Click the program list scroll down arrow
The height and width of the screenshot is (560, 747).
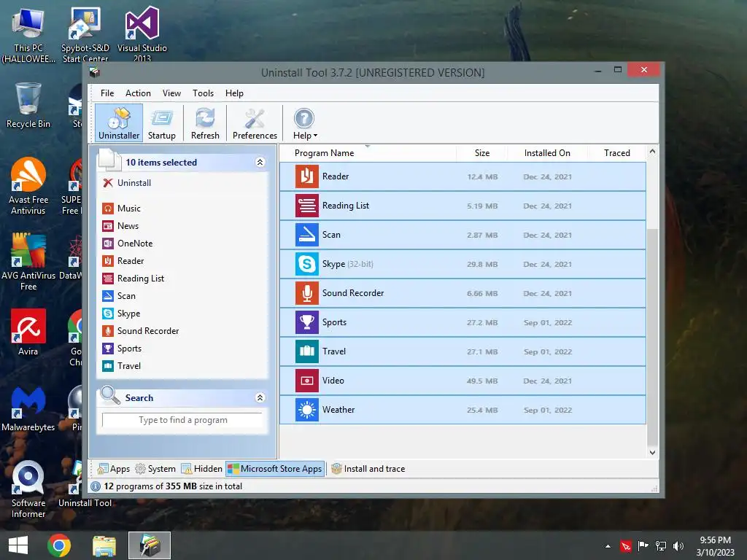tap(652, 452)
